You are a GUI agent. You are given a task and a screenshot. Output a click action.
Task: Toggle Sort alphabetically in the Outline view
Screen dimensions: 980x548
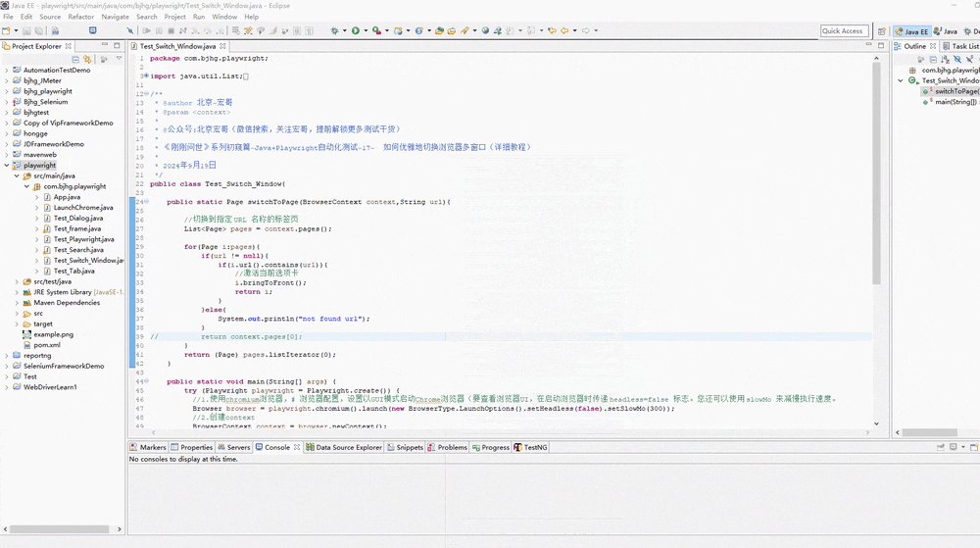coord(945,60)
